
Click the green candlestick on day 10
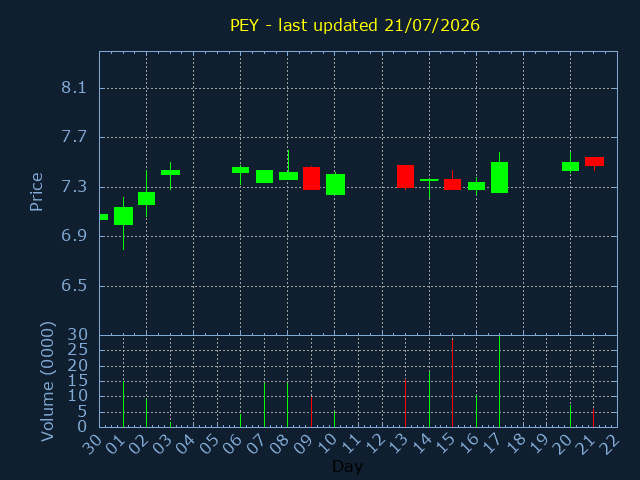(335, 184)
